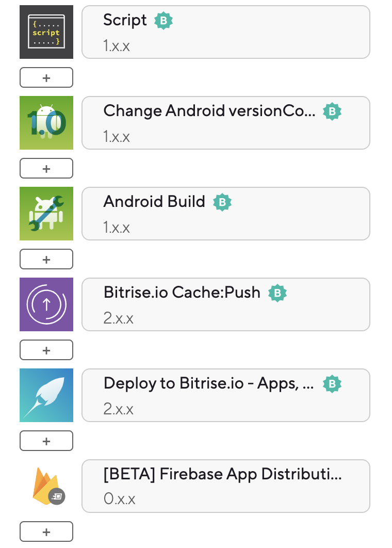This screenshot has height=548, width=392.
Task: Add a step after Firebase App Distribution
Action: [x=46, y=532]
